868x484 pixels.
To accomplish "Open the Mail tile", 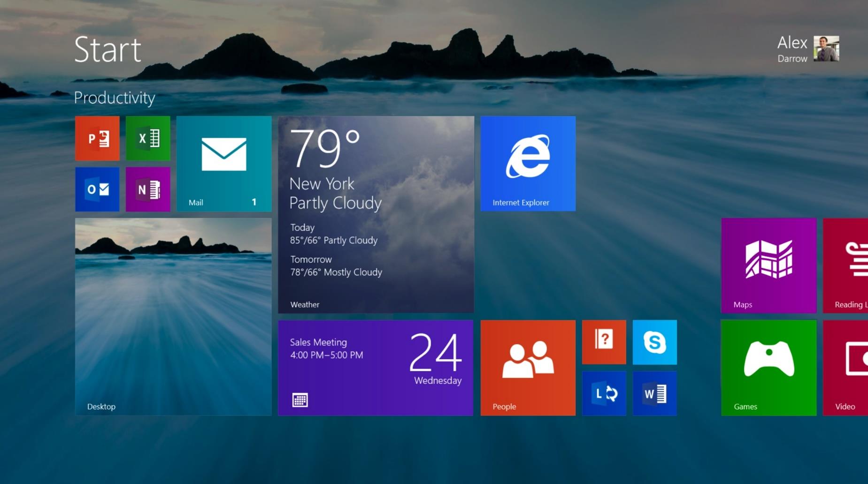I will pos(224,164).
